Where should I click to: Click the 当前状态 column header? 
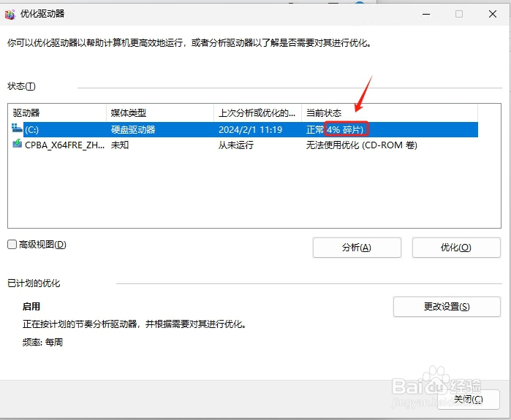pos(390,113)
